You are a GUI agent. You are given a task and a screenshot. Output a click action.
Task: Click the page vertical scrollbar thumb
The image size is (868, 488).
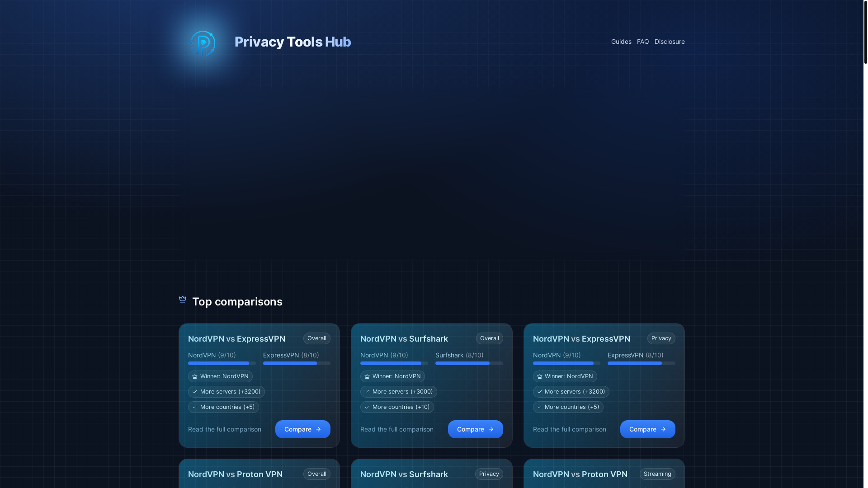[865, 32]
